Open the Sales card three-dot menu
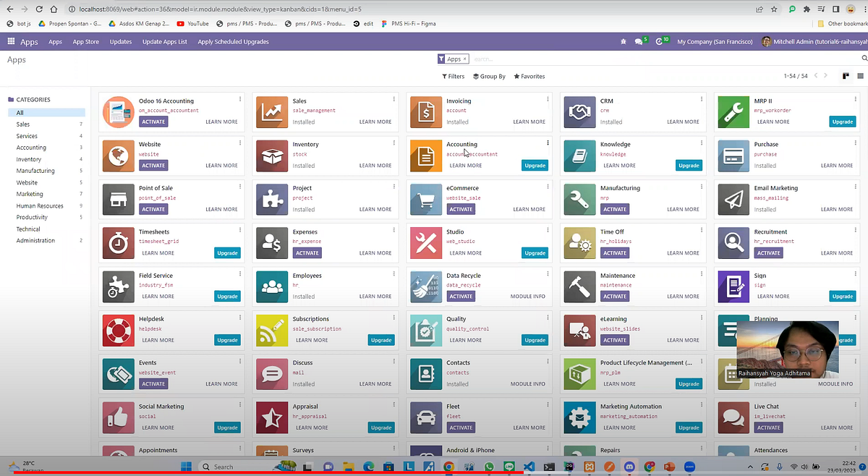 click(393, 100)
